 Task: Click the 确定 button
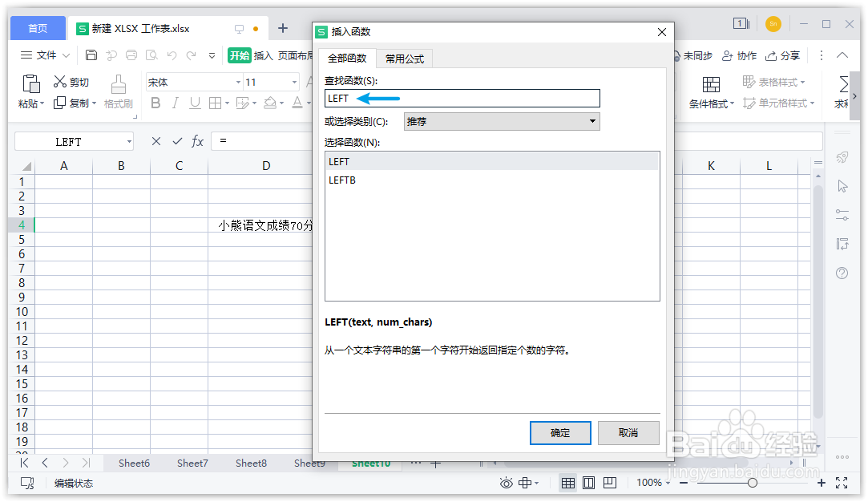tap(560, 432)
